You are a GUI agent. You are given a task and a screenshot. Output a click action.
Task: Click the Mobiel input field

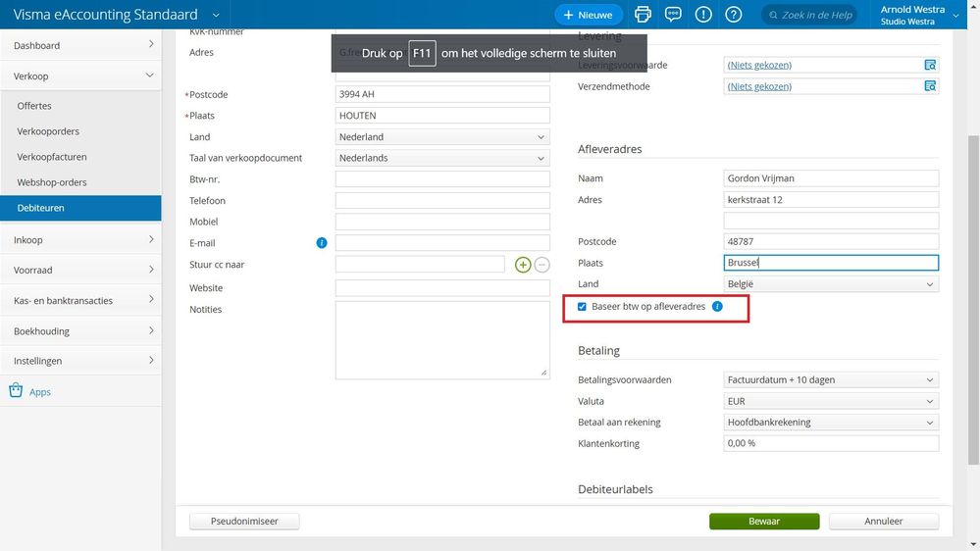tap(442, 222)
